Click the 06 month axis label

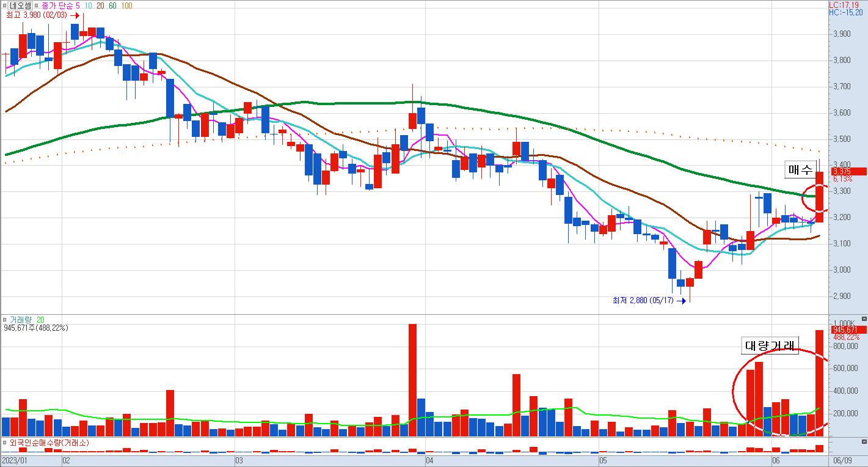776,460
